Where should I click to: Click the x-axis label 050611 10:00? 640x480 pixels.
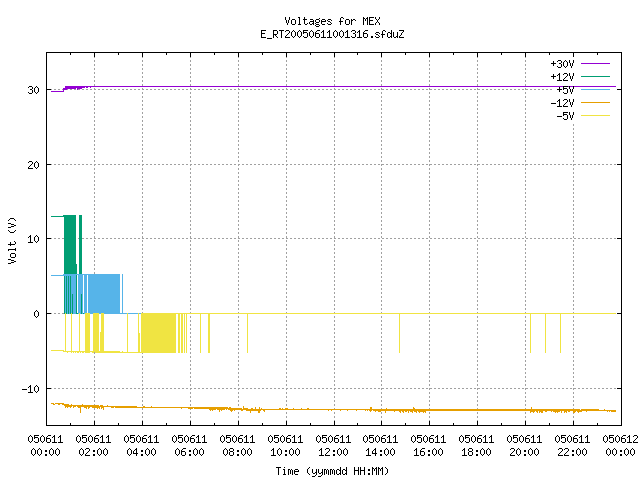point(285,446)
